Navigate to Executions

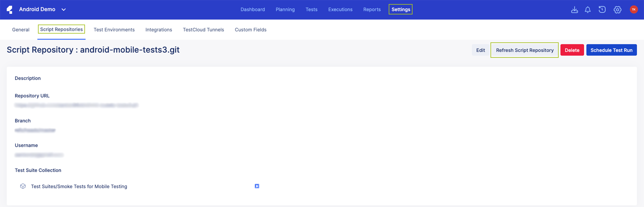click(x=340, y=9)
